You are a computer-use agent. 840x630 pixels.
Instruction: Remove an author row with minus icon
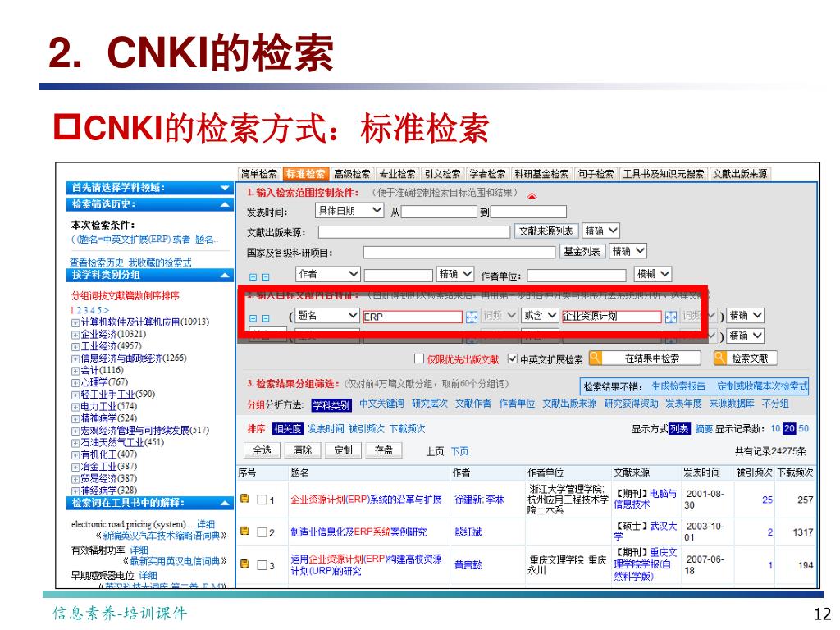click(266, 277)
